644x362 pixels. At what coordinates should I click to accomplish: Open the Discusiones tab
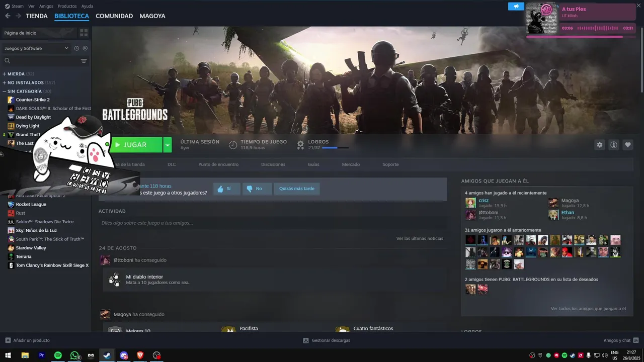pos(273,164)
